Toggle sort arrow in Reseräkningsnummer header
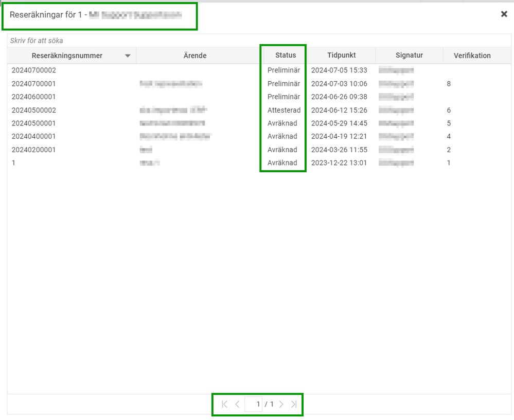This screenshot has width=514, height=420. pyautogui.click(x=128, y=56)
